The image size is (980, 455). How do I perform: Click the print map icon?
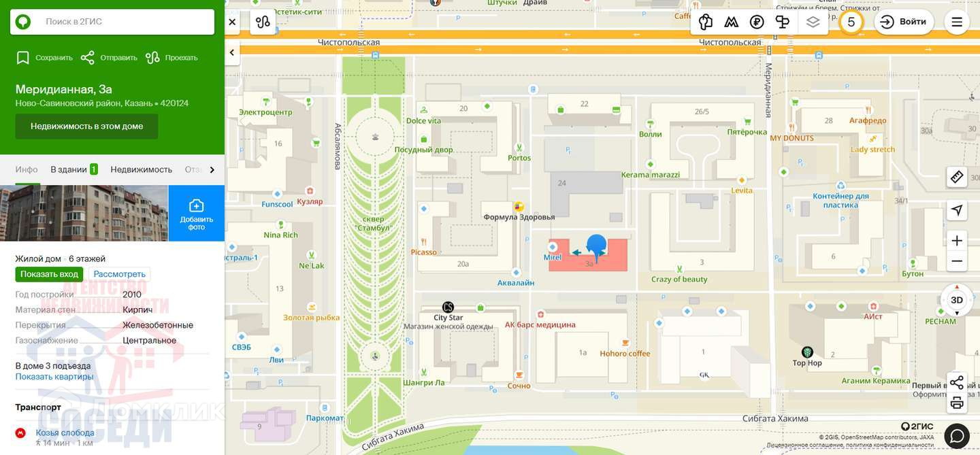957,403
